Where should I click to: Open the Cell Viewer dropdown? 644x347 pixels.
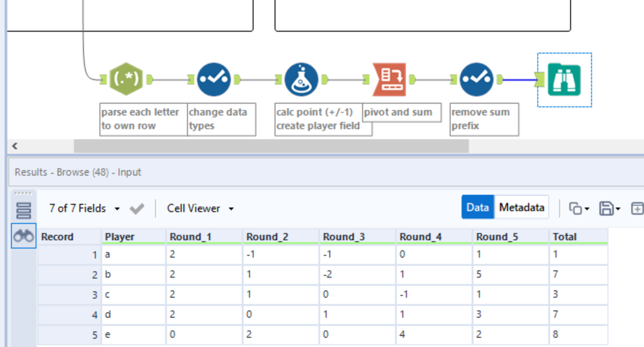pyautogui.click(x=200, y=209)
